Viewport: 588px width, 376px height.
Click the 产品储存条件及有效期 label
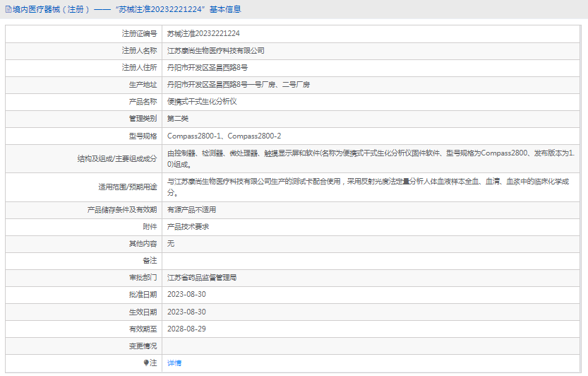point(122,210)
